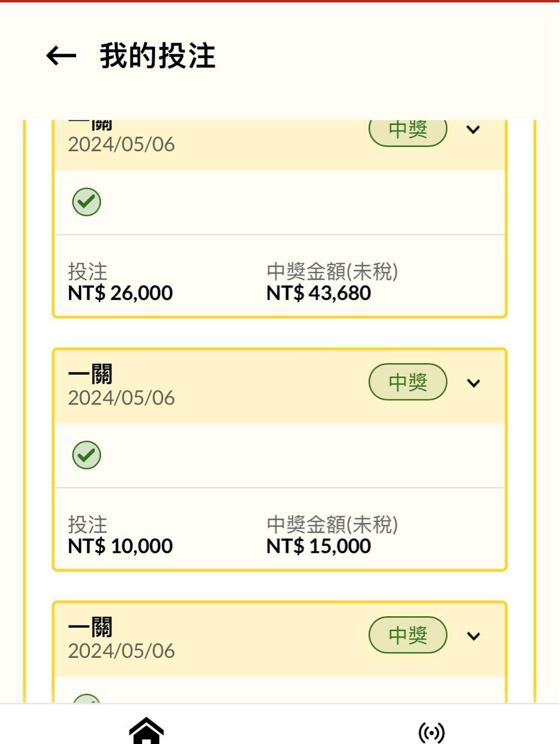Tap the date on the NT$ 10,000 bet
560x744 pixels.
(x=121, y=398)
